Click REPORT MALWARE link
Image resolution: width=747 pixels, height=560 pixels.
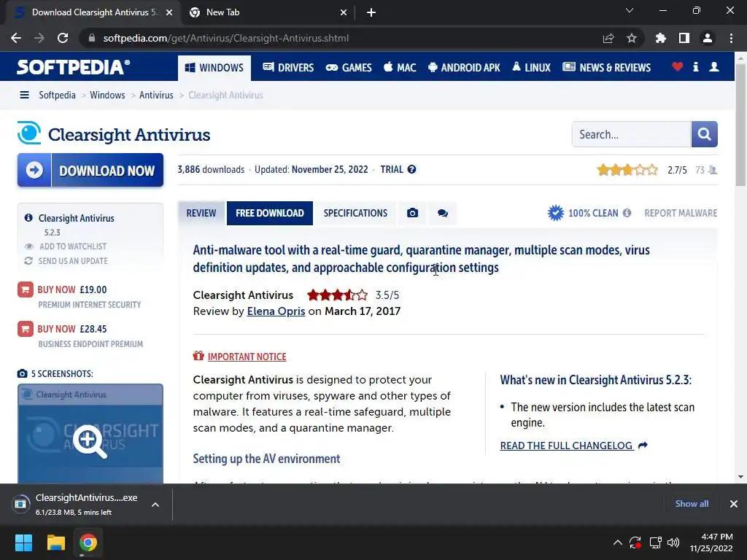pos(681,213)
